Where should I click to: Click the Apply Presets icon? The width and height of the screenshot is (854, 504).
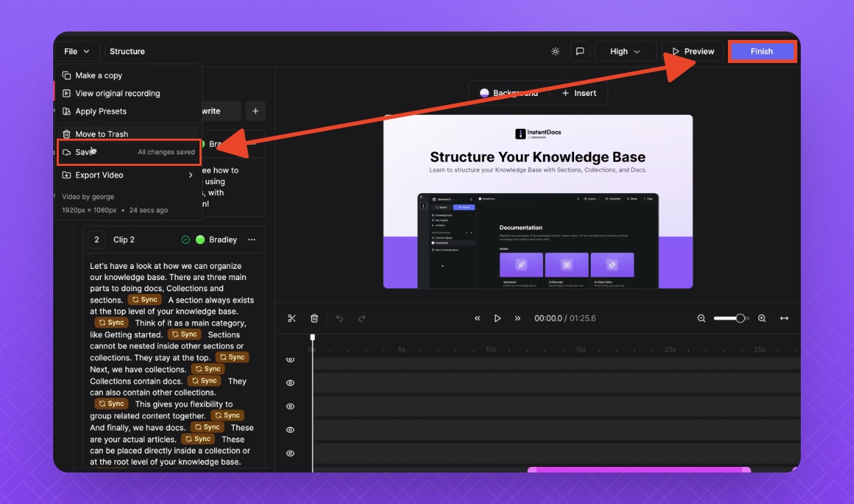click(x=66, y=111)
